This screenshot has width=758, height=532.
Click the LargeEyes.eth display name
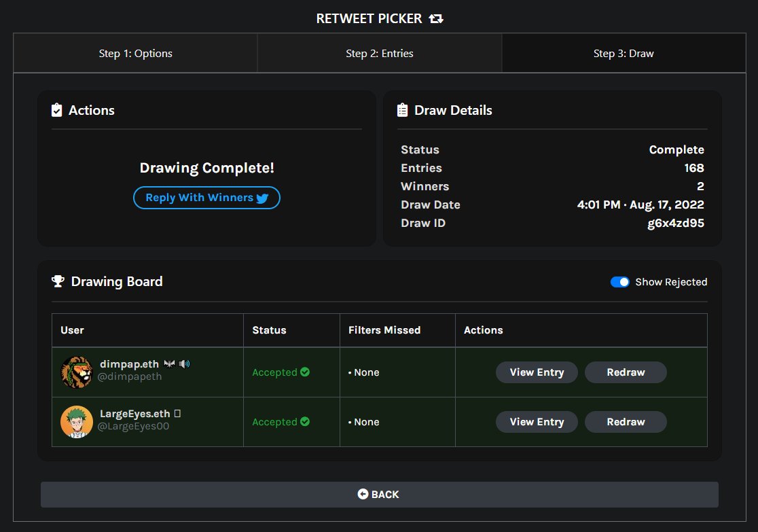tap(135, 414)
